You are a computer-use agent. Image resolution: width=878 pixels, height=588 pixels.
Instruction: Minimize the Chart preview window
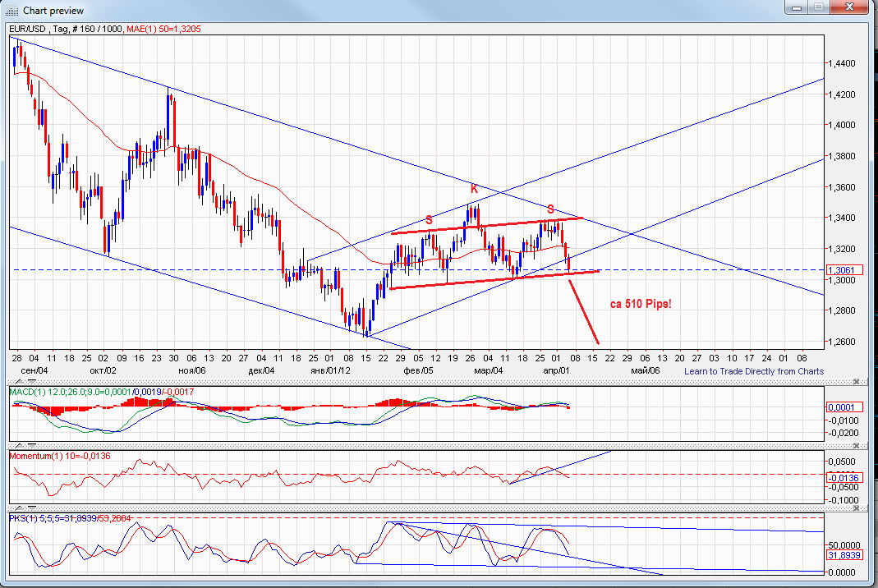pos(797,7)
